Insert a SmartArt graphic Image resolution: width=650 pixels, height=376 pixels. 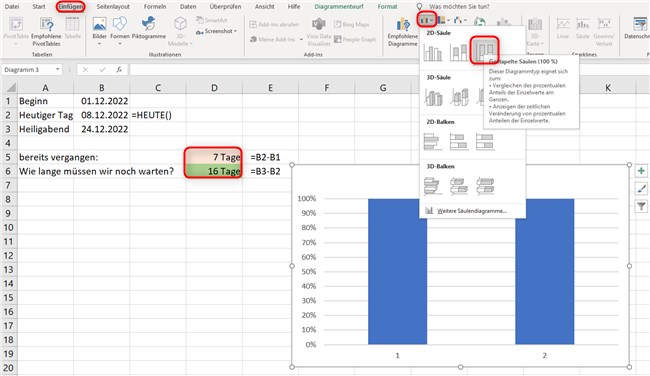click(x=212, y=20)
